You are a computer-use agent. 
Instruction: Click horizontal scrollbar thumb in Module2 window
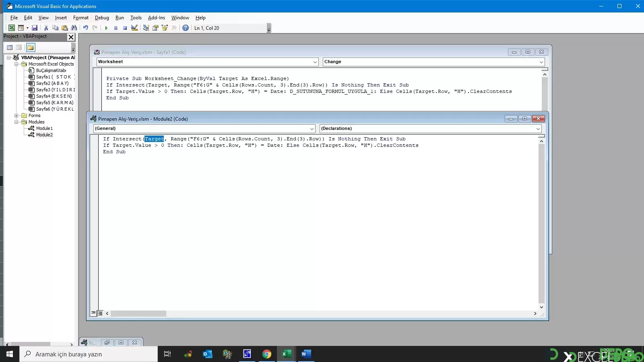[138, 313]
